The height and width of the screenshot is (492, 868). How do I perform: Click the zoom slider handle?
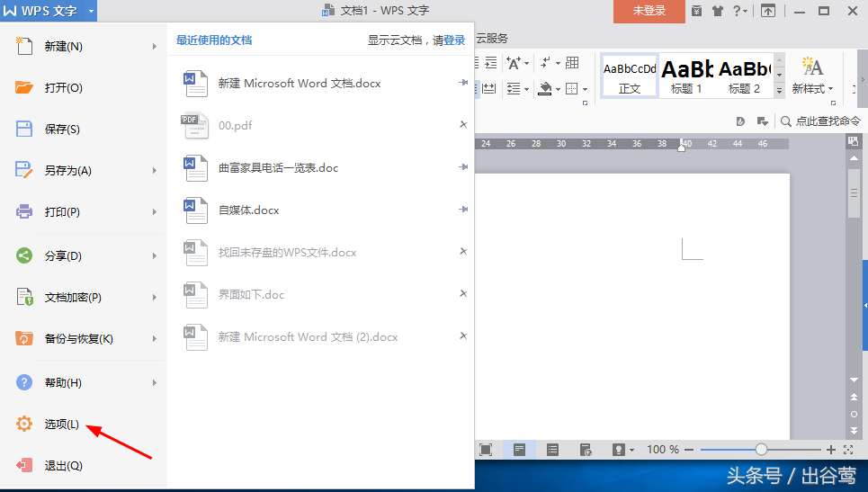[x=761, y=450]
